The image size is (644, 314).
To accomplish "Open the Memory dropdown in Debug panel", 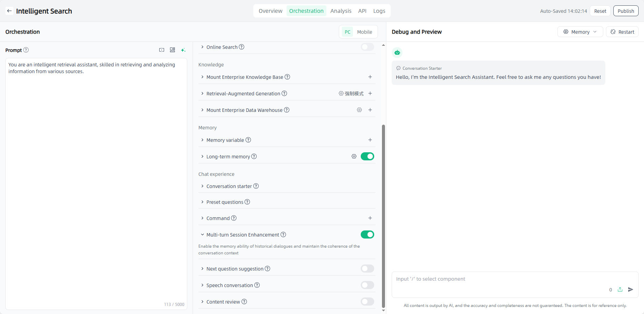I will (x=580, y=32).
